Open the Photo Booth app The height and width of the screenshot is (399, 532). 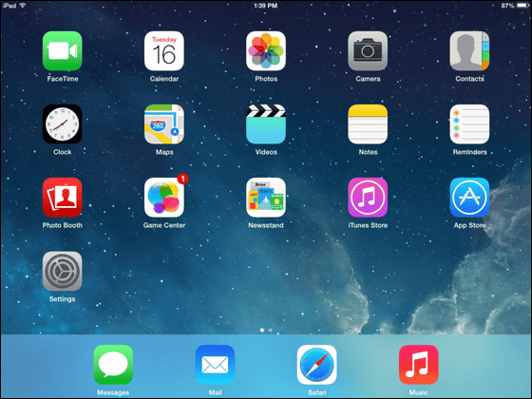coord(63,198)
